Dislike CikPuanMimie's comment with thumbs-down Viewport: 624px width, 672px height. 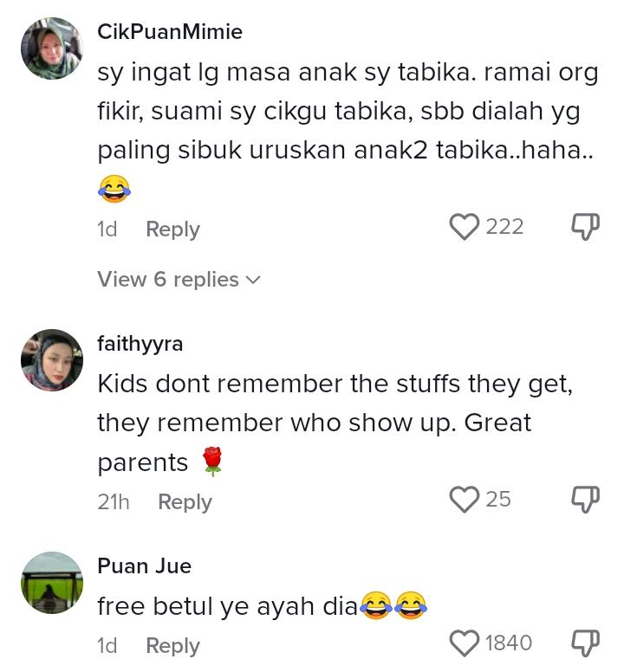click(585, 227)
